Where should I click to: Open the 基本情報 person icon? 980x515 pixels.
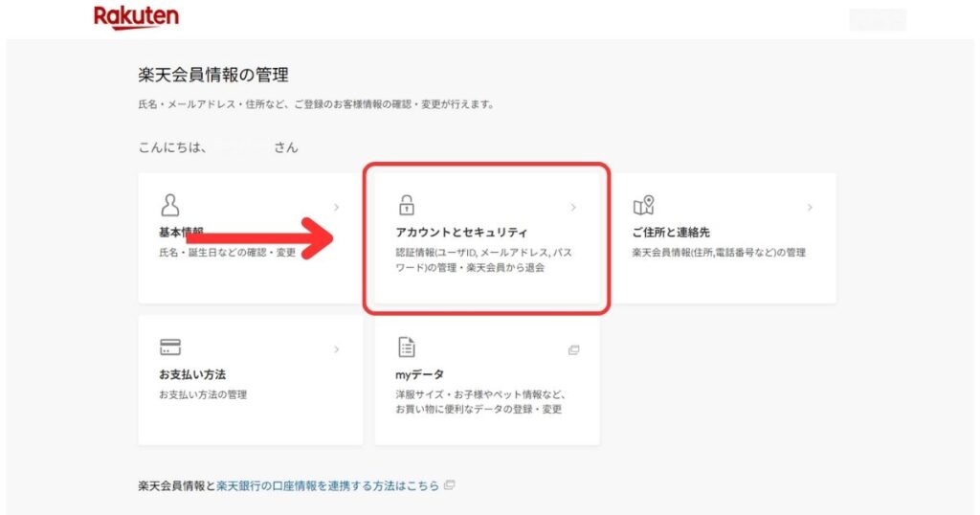(170, 205)
